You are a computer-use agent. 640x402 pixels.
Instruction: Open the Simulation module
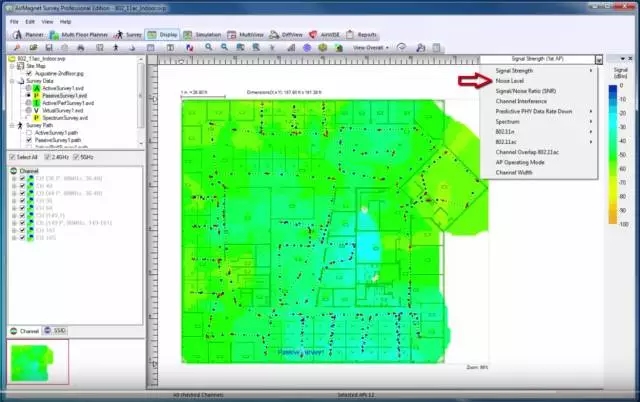(x=201, y=33)
